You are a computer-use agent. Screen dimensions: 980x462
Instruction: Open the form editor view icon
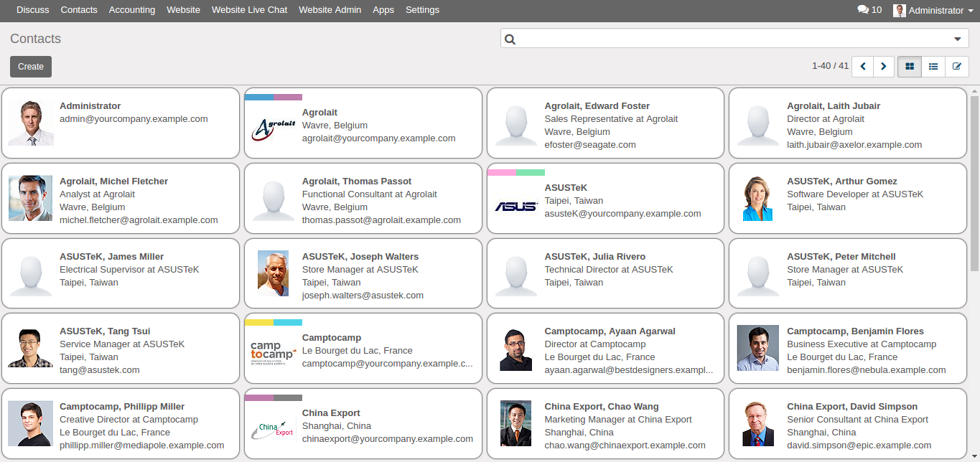(956, 66)
